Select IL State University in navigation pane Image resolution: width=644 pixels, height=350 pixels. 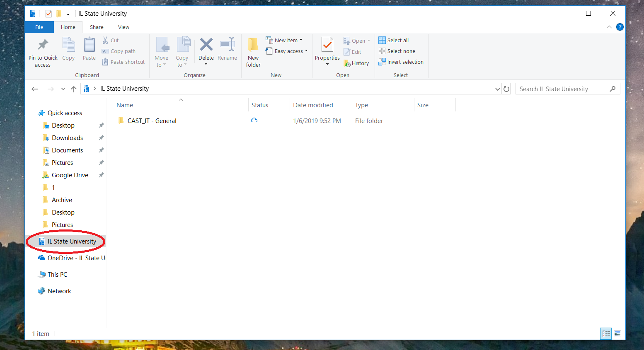(x=71, y=241)
